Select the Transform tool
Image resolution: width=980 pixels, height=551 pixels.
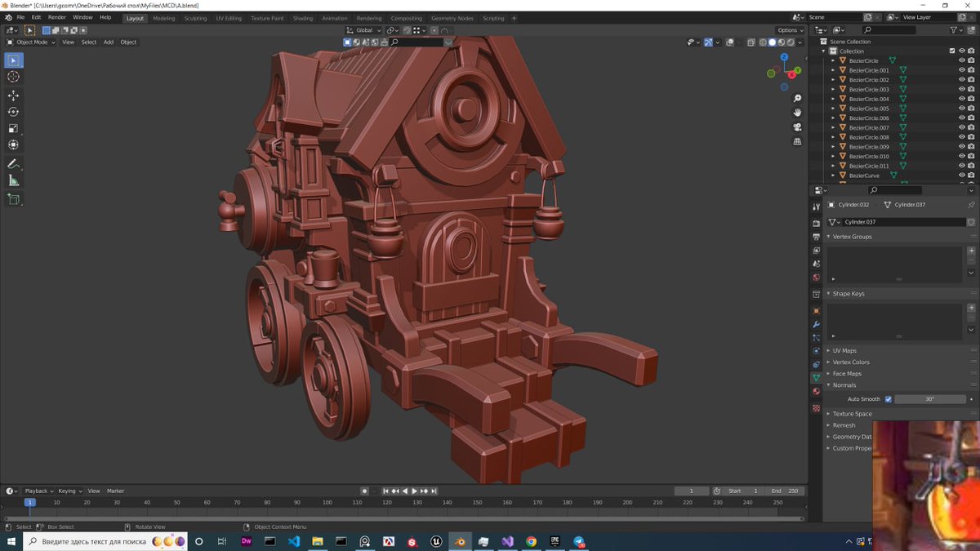pos(14,144)
